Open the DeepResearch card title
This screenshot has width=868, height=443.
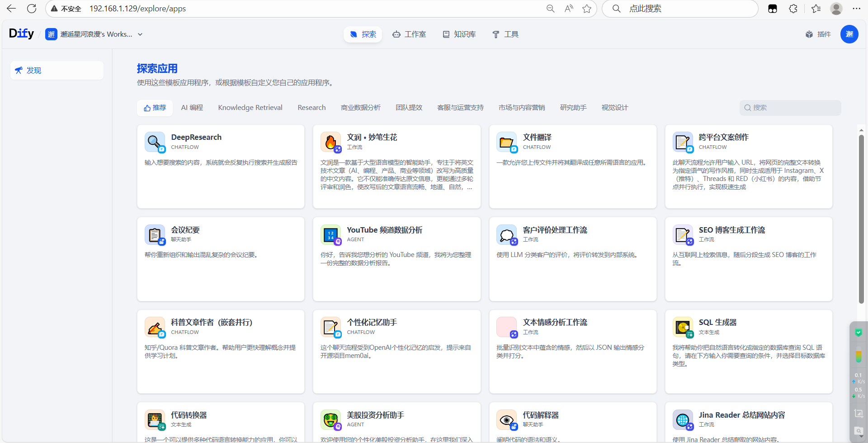(x=196, y=137)
